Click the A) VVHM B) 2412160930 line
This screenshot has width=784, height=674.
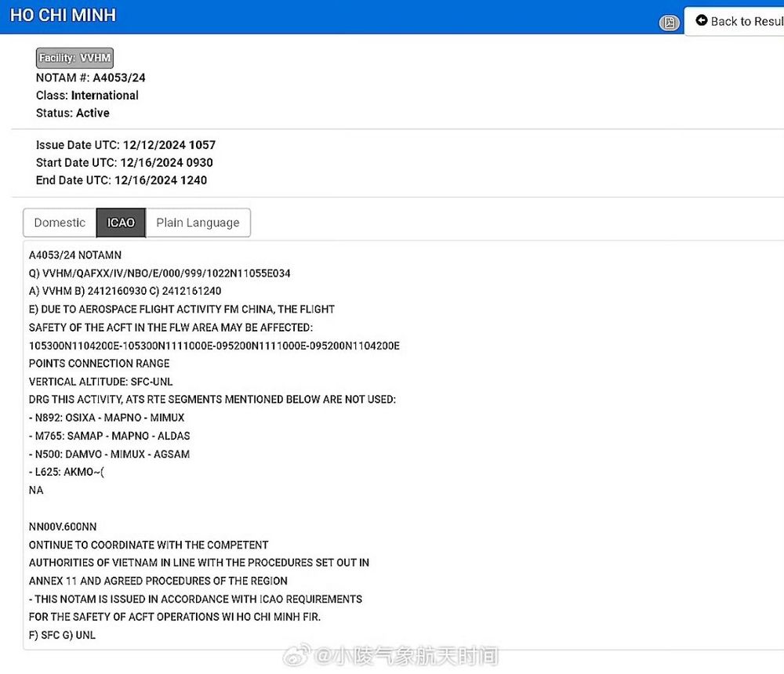[125, 291]
